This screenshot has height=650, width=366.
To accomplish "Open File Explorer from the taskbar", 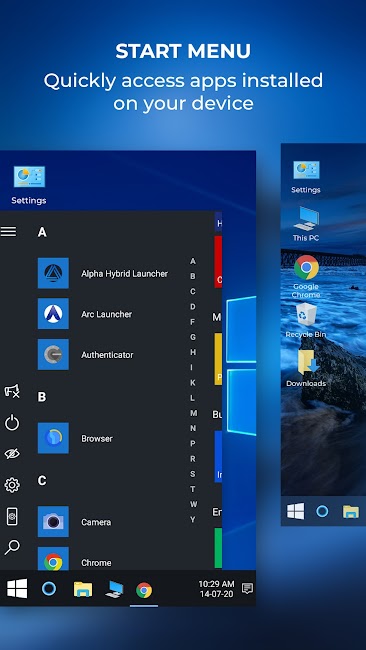I will coord(83,589).
